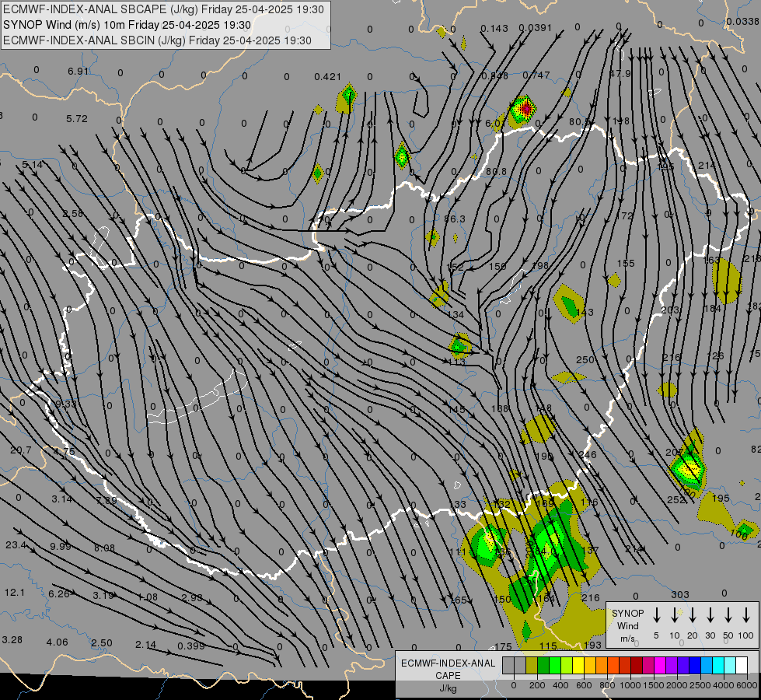Click the 10 m/s wind arrow in the legend

click(x=674, y=614)
